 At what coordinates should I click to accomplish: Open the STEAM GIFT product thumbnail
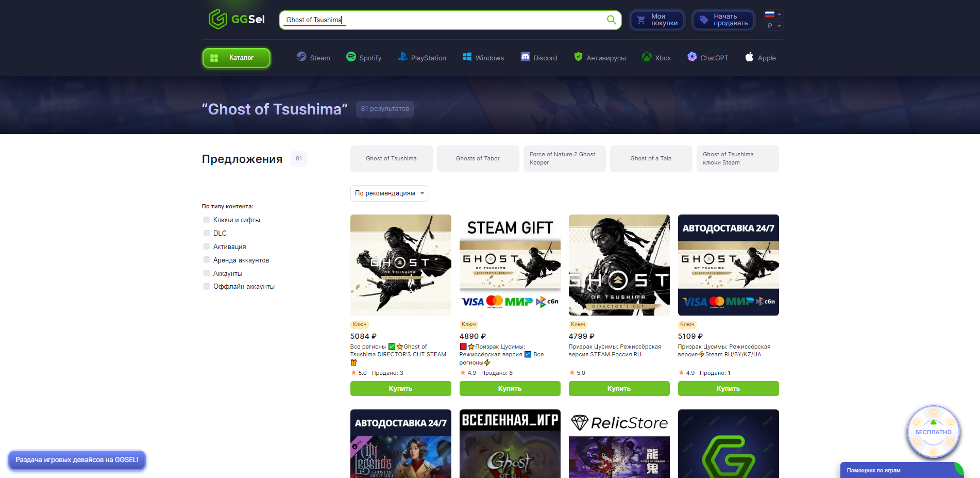tap(510, 265)
